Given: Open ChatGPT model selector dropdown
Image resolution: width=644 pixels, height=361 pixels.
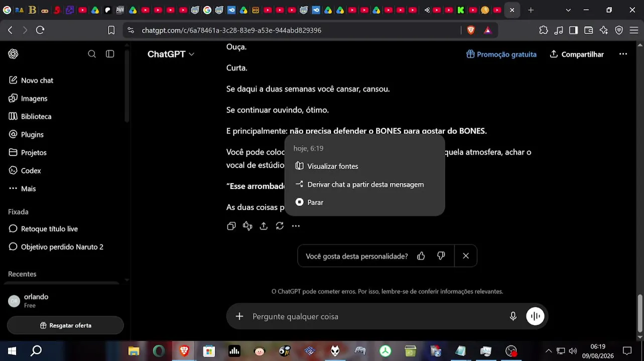Looking at the screenshot, I should click(x=171, y=54).
